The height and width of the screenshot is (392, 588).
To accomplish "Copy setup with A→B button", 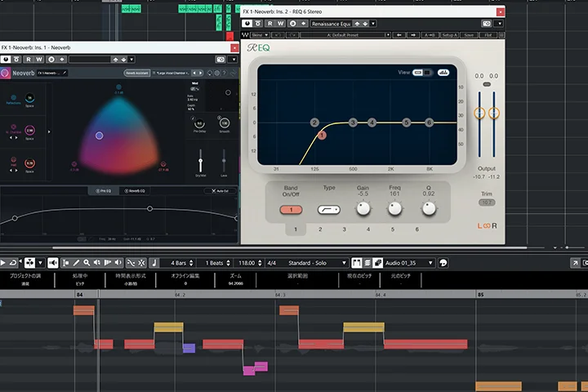I will [x=430, y=35].
